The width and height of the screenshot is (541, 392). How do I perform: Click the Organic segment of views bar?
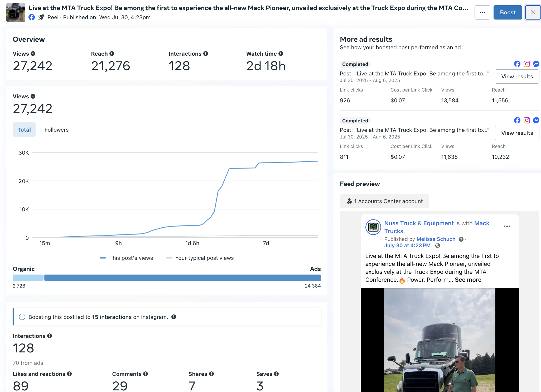pyautogui.click(x=28, y=278)
